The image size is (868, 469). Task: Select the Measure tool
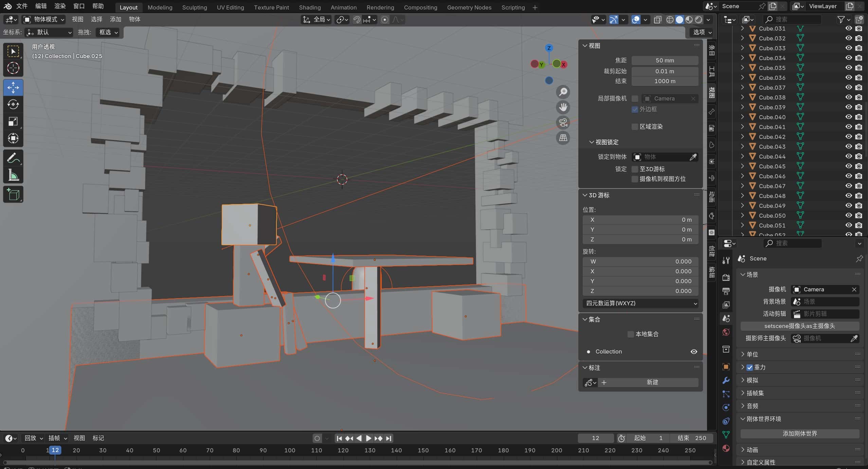click(x=13, y=175)
